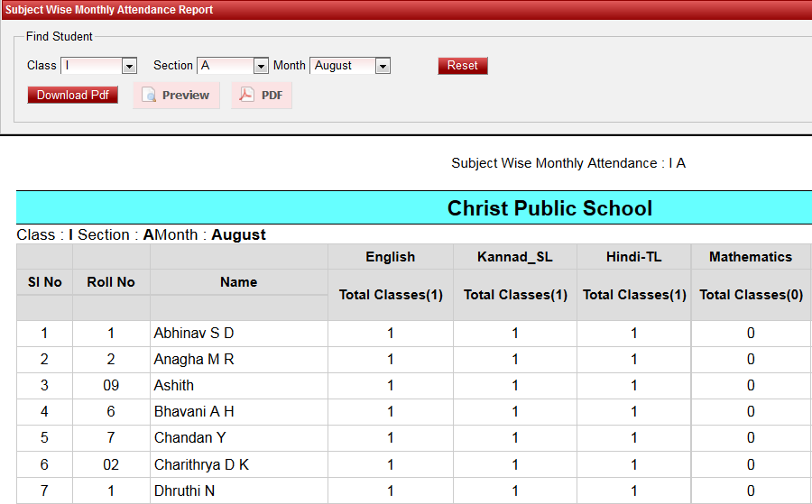Click the Roll No column header
The height and width of the screenshot is (504, 812).
[x=111, y=282]
